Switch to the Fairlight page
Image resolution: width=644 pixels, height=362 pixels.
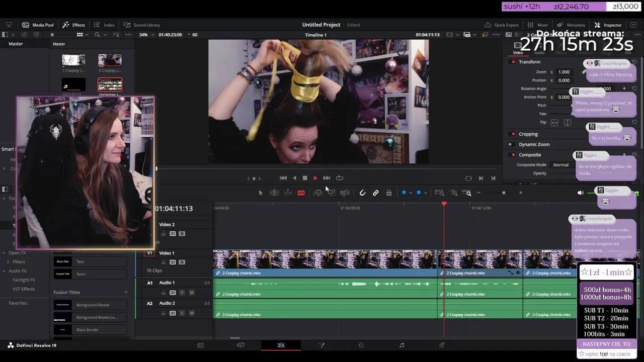401,345
